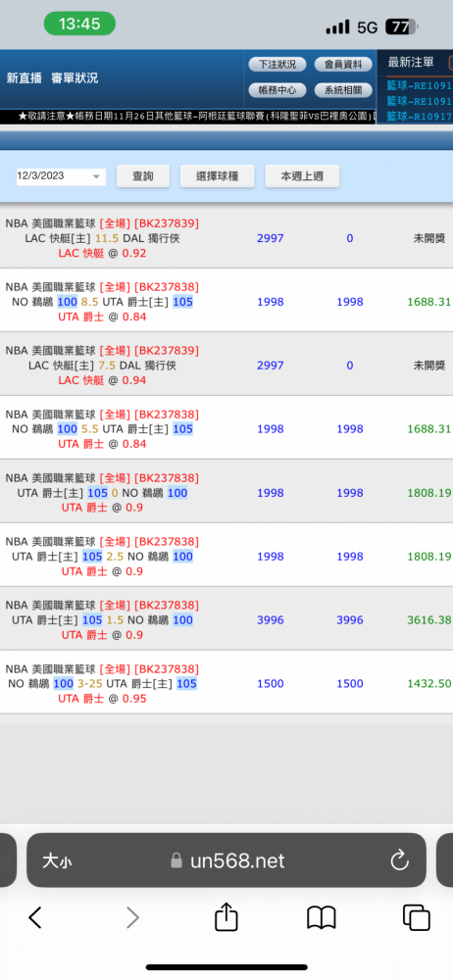Open Safari bookmarks book icon

tap(322, 917)
